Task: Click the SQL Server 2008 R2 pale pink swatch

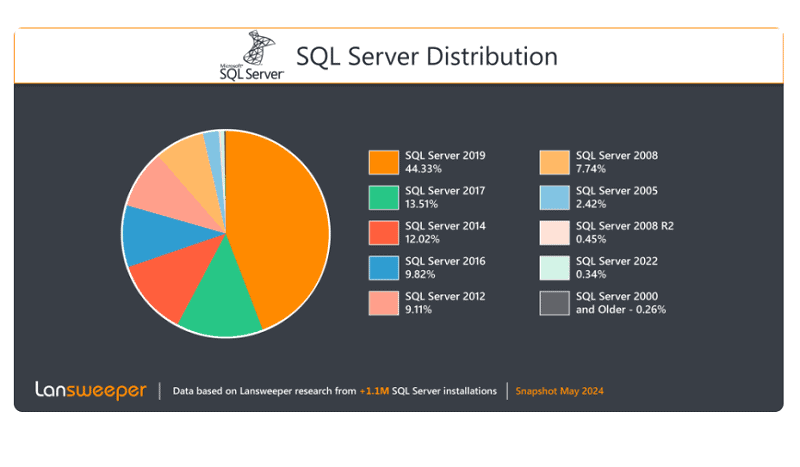Action: (555, 233)
